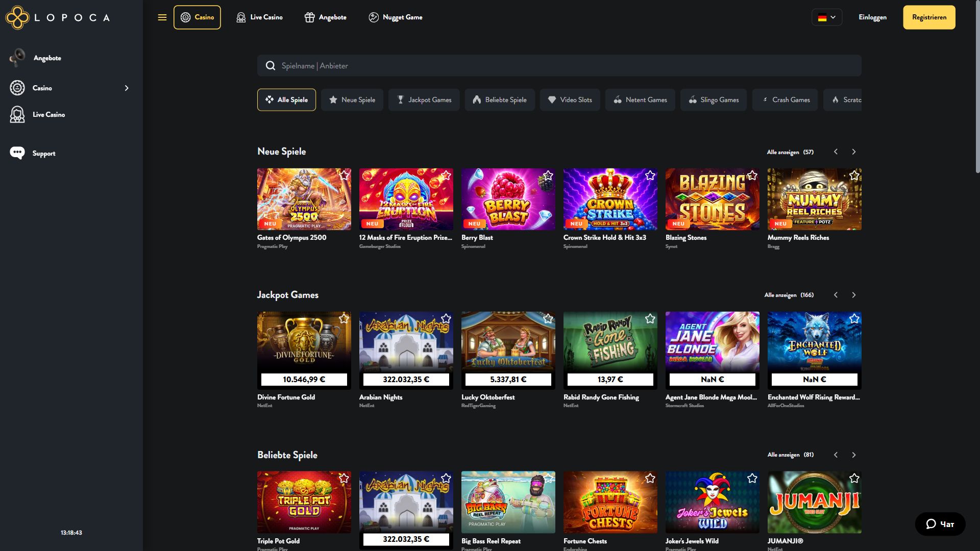The image size is (980, 551).
Task: Open the hamburger menu icon
Action: [162, 17]
